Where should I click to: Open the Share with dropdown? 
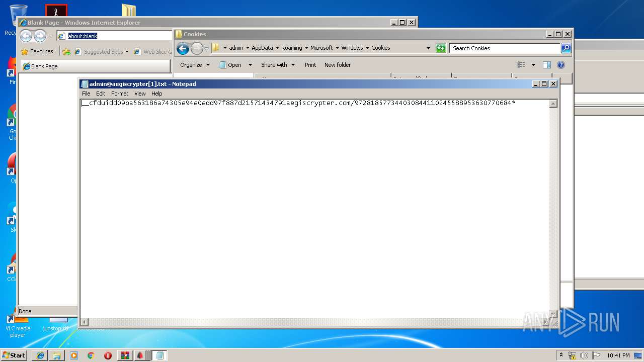(x=278, y=65)
